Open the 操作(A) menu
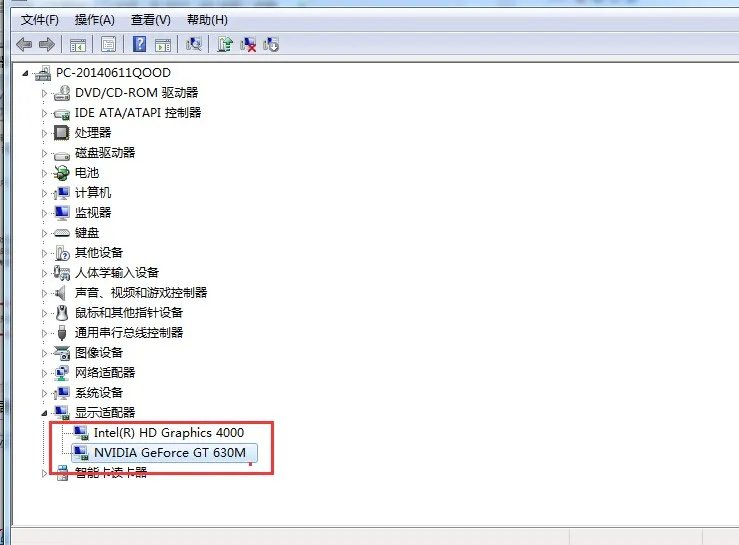 [x=95, y=20]
